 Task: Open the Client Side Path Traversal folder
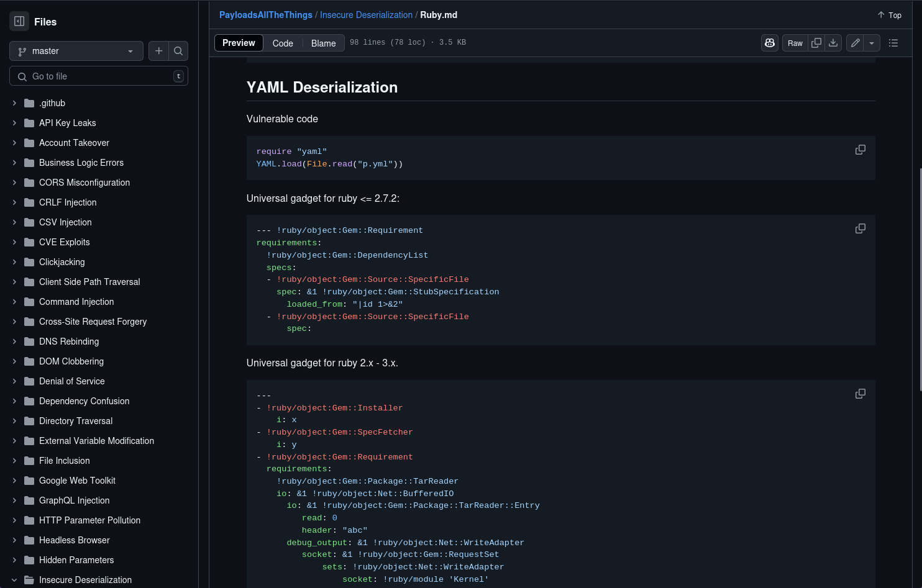click(89, 282)
